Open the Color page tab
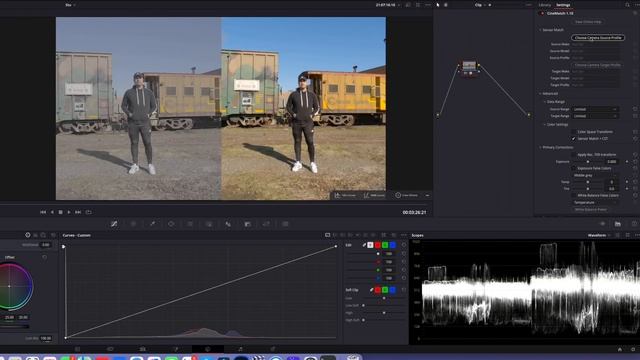The height and width of the screenshot is (360, 640). coord(208,349)
